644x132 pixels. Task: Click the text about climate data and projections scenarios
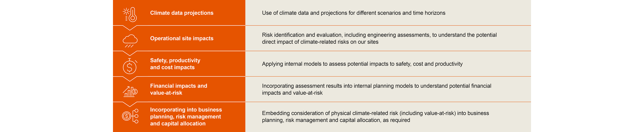(x=354, y=13)
